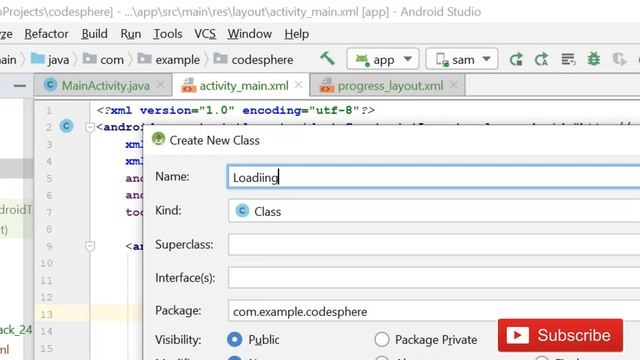
Task: Open the Kind combo box showing Class
Action: pyautogui.click(x=433, y=211)
